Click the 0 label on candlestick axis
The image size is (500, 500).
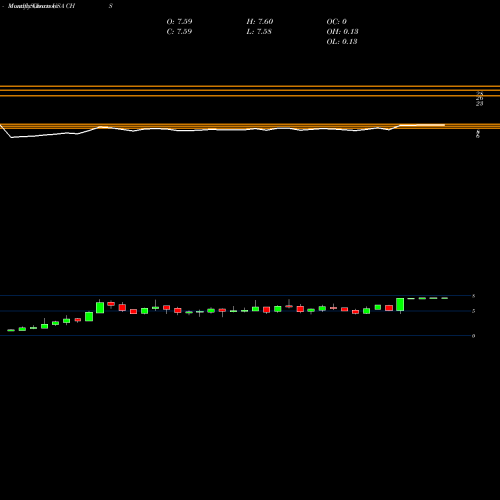473,336
